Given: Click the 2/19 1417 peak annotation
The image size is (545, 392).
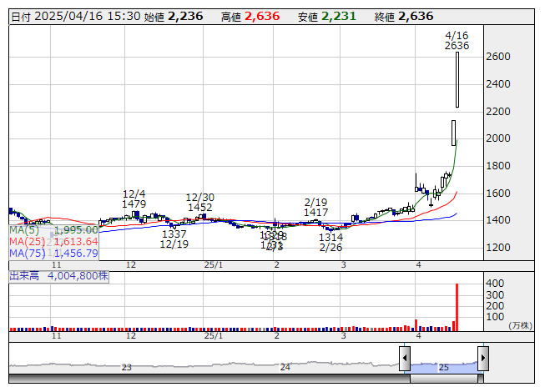Looking at the screenshot, I should [315, 208].
